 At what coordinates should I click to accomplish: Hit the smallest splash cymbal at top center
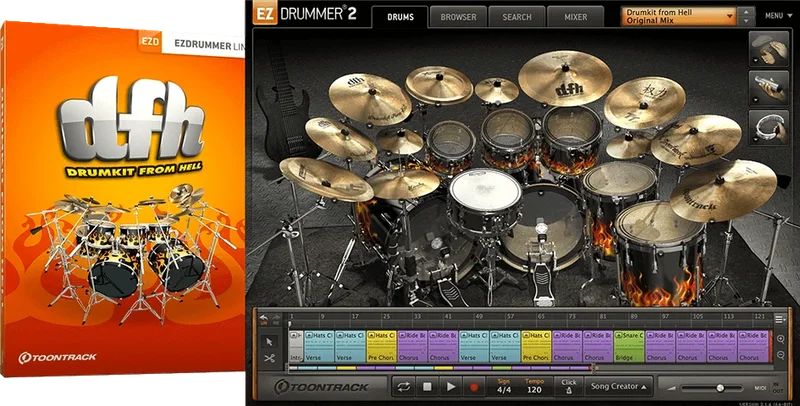496,90
